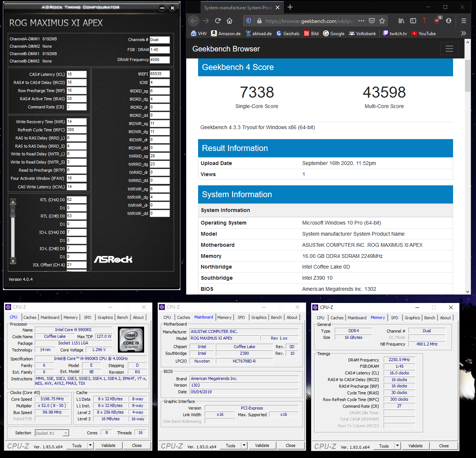476x458 pixels.
Task: Minimize the ASRock Timing Configurator window
Action: [x=162, y=8]
